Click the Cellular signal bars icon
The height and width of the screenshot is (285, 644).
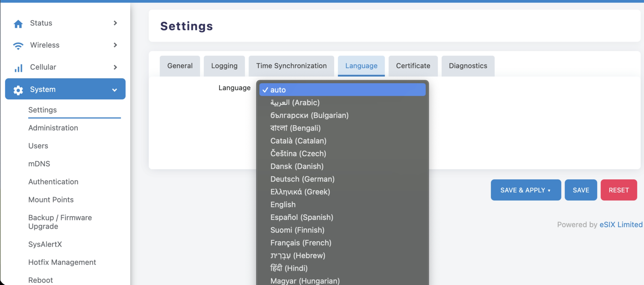(x=18, y=68)
